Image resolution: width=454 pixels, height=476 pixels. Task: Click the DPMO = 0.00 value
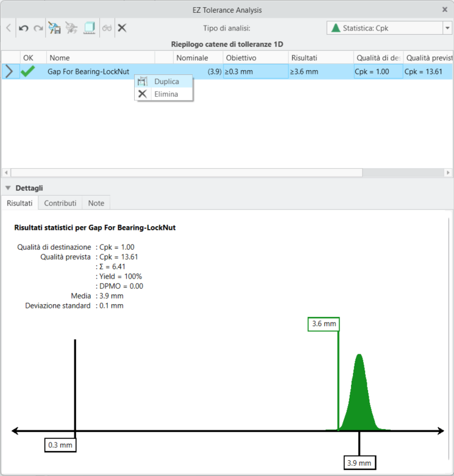coord(121,286)
